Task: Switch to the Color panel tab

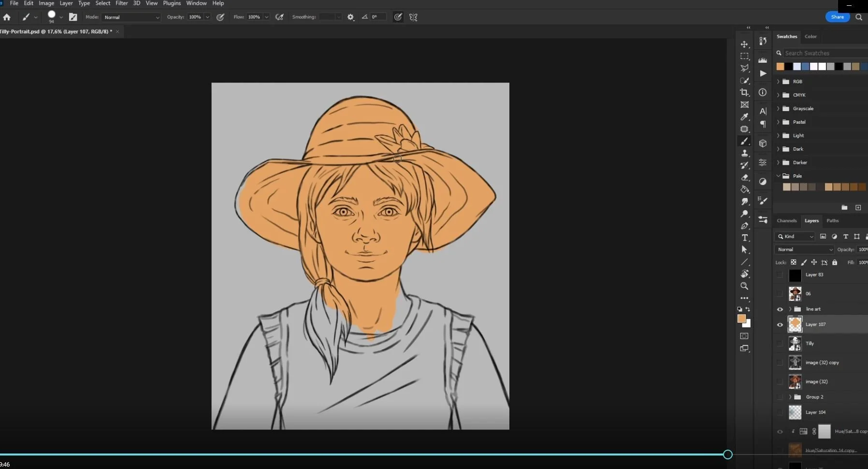Action: point(810,37)
